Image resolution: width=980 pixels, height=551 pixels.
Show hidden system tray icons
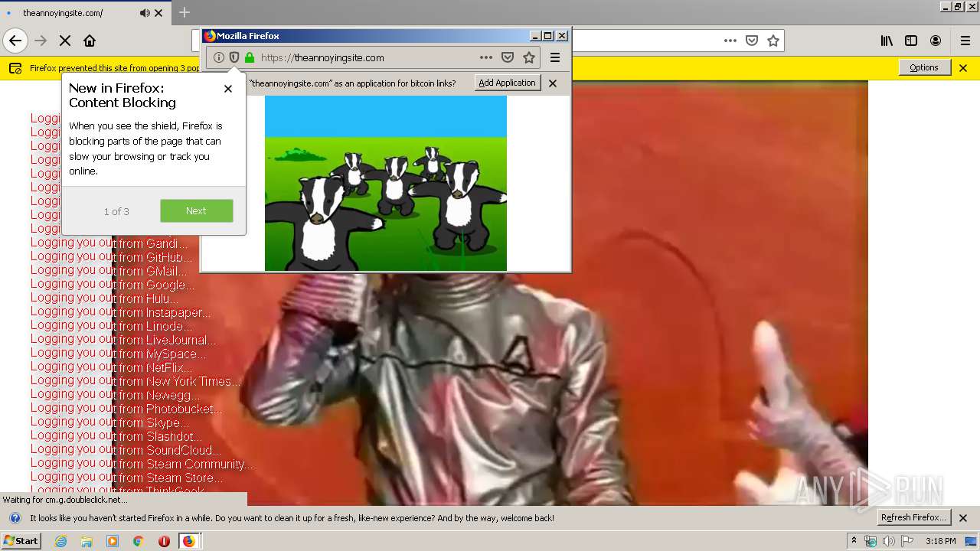click(854, 541)
